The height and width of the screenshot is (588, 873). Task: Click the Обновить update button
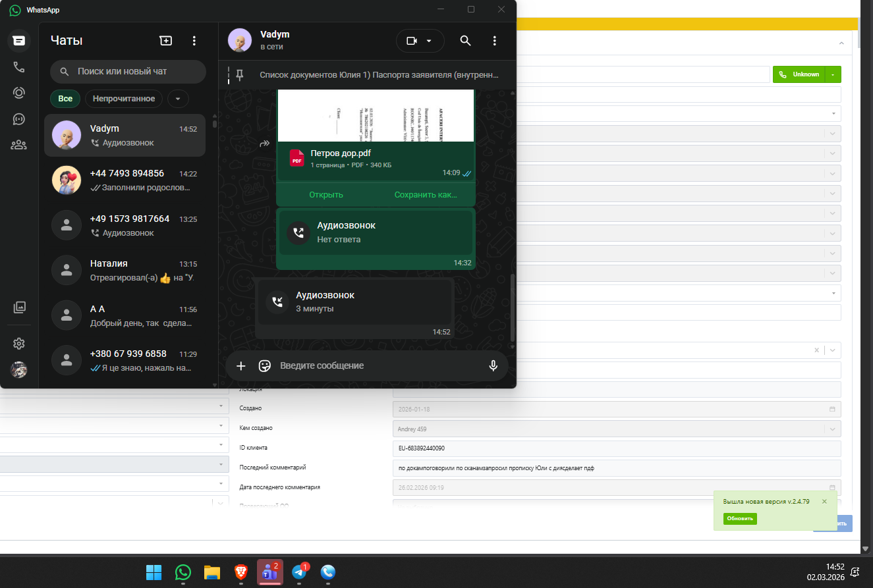[740, 519]
